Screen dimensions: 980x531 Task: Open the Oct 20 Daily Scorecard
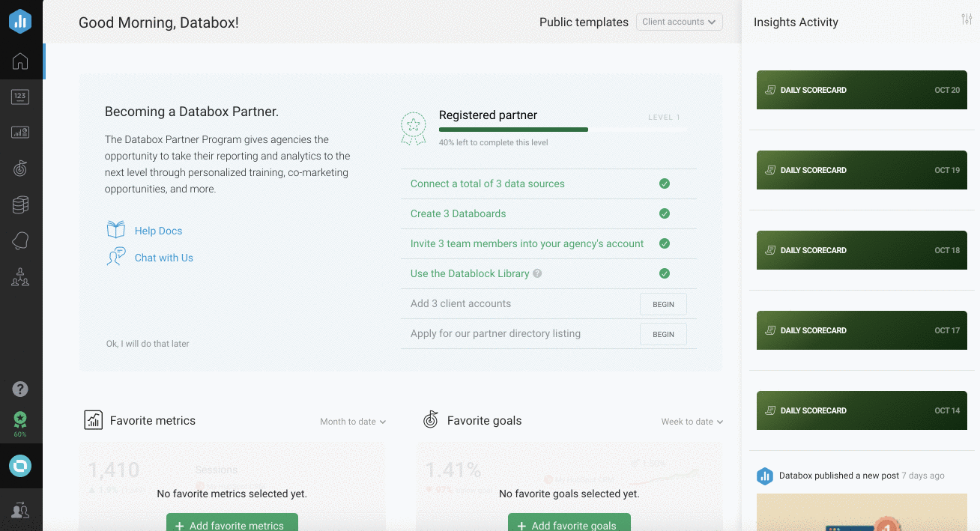click(862, 90)
